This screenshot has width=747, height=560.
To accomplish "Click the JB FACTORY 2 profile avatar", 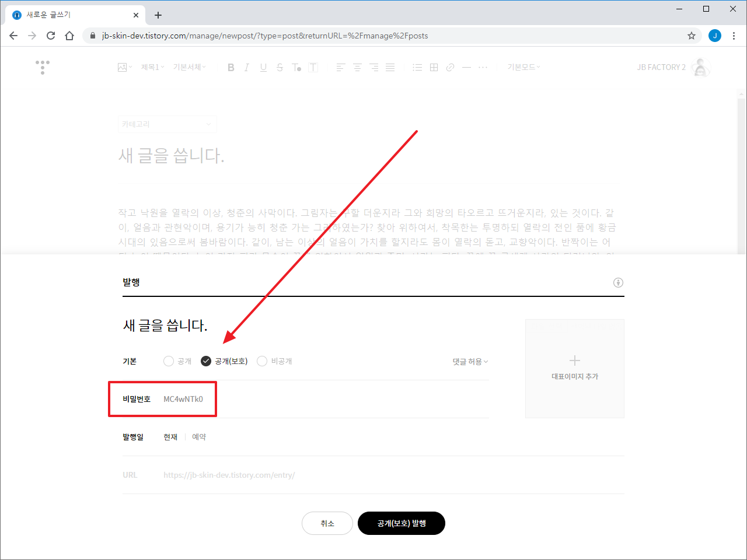I will coord(701,67).
